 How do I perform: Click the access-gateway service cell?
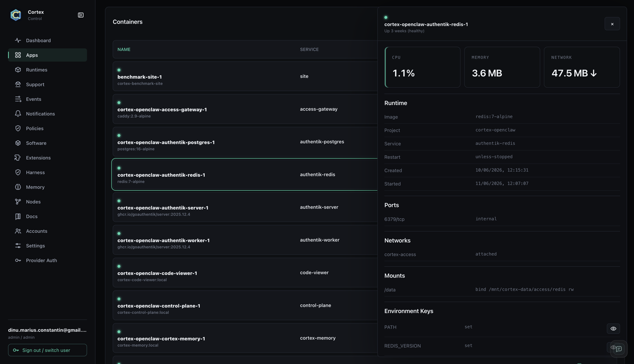click(319, 109)
